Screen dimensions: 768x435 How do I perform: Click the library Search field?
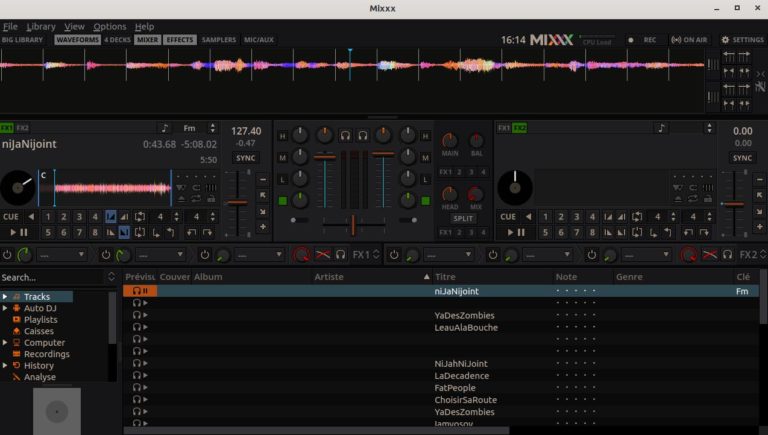click(x=53, y=277)
